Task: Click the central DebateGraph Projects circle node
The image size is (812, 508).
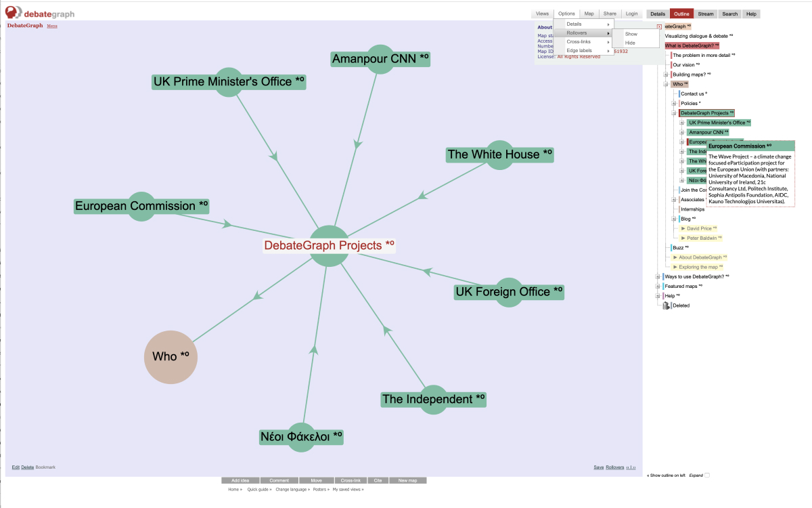Action: coord(329,245)
